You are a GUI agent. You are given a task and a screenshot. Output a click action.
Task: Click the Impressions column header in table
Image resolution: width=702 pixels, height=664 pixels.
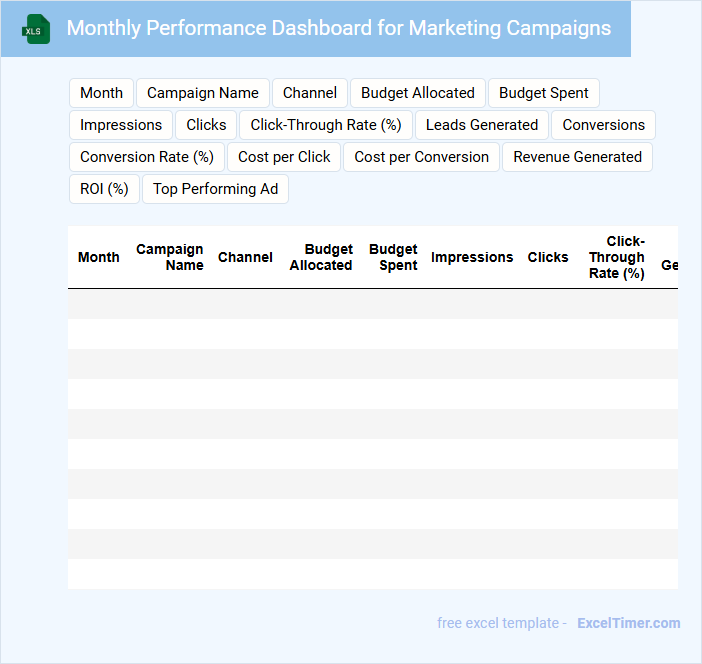coord(472,257)
